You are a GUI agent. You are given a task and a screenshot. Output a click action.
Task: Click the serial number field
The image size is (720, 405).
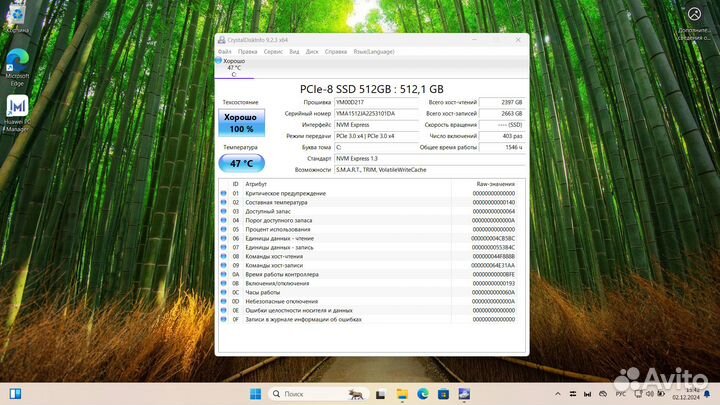coord(376,113)
